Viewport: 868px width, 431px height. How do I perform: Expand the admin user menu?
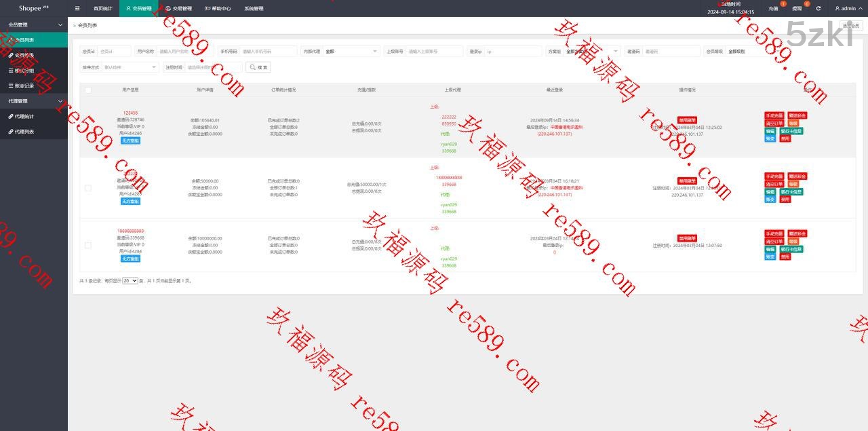click(x=845, y=9)
